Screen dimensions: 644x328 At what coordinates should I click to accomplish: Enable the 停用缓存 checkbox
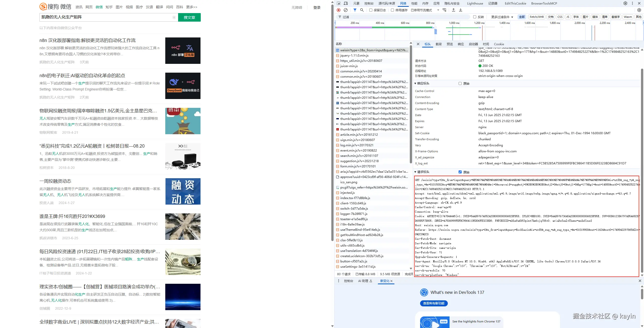coord(392,10)
